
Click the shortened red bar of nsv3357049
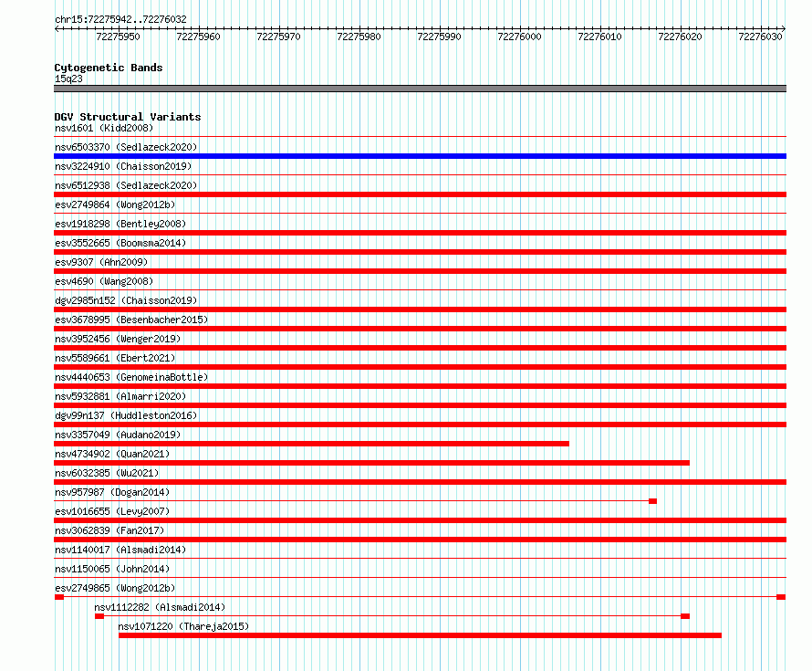coord(312,444)
